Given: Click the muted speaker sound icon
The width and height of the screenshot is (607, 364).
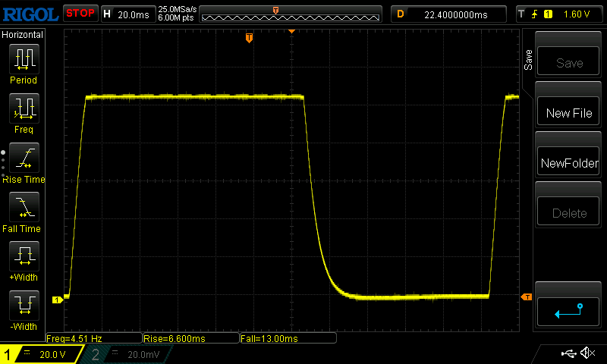Looking at the screenshot, I should coord(587,353).
